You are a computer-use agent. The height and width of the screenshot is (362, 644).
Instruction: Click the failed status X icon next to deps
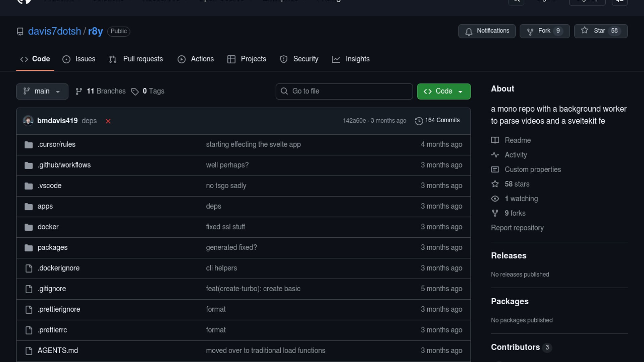tap(108, 121)
